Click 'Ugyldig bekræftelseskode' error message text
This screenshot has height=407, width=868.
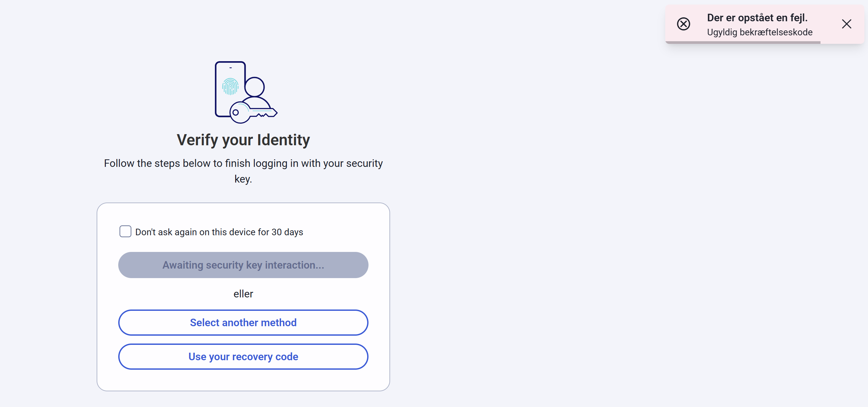[760, 32]
